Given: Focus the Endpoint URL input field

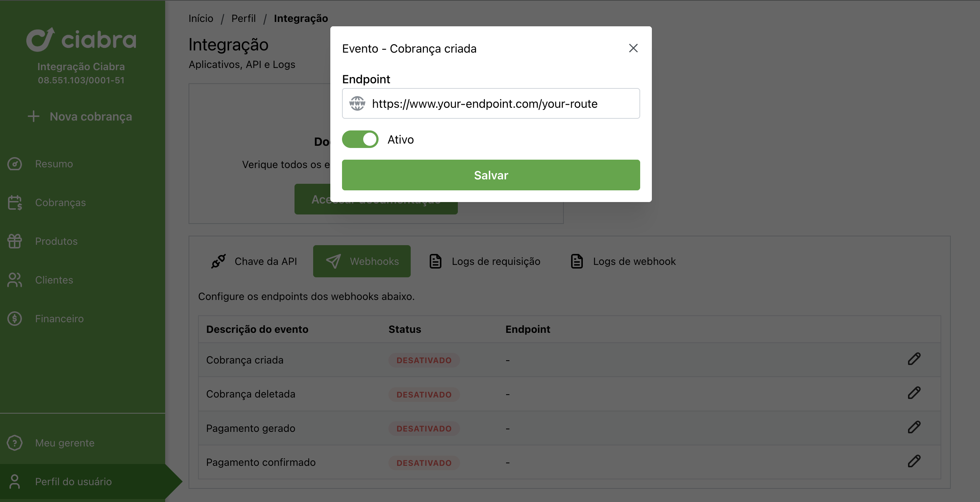Looking at the screenshot, I should tap(491, 103).
